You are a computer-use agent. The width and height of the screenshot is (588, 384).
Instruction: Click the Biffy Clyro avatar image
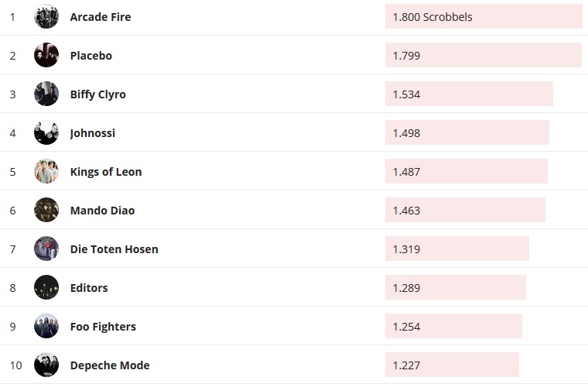point(46,94)
